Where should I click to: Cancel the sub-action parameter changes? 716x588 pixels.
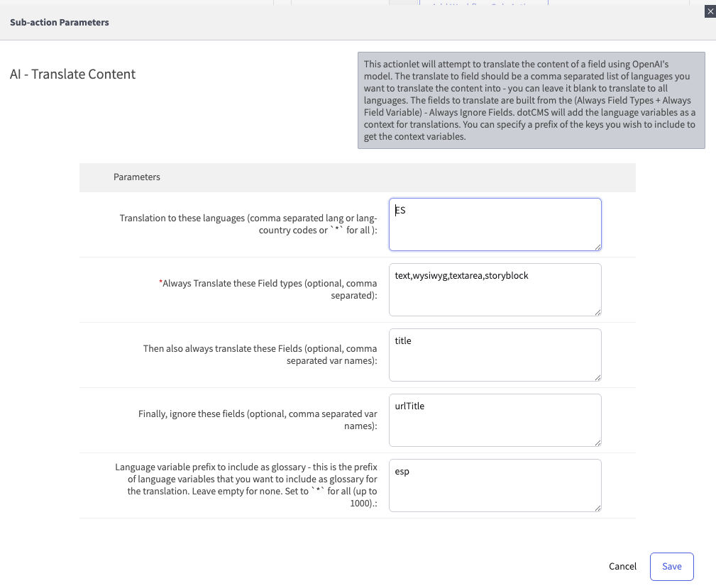click(x=622, y=566)
